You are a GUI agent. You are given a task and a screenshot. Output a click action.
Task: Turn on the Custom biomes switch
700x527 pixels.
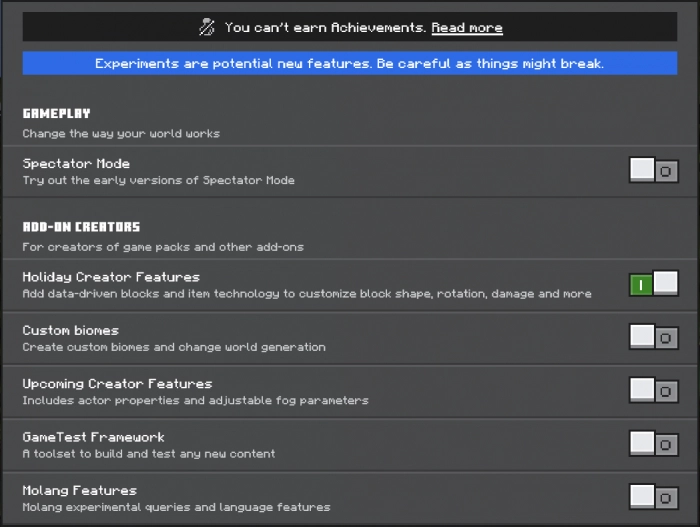(x=654, y=338)
